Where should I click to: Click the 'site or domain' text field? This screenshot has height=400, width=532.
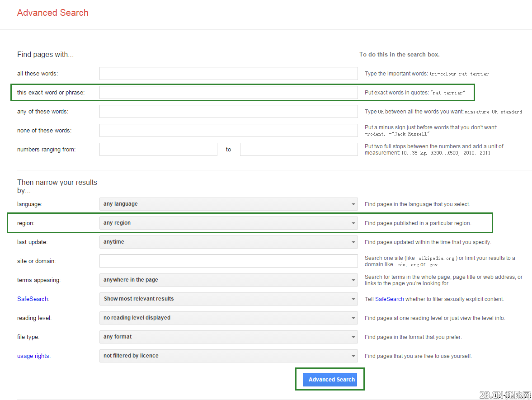[228, 261]
